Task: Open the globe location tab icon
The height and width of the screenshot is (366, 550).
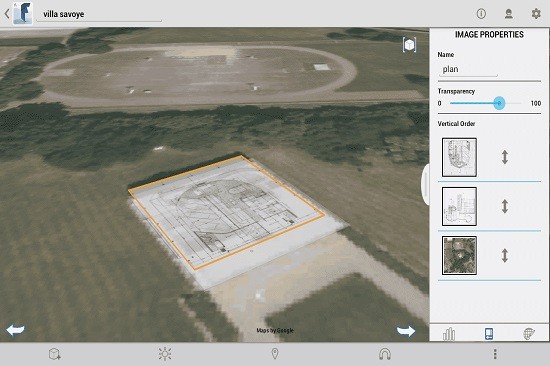Action: [529, 334]
